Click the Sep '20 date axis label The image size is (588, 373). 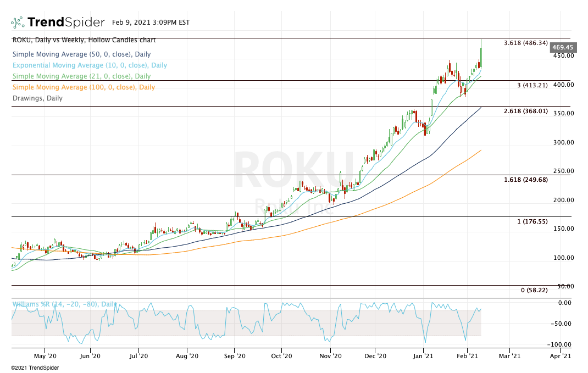[x=235, y=356]
